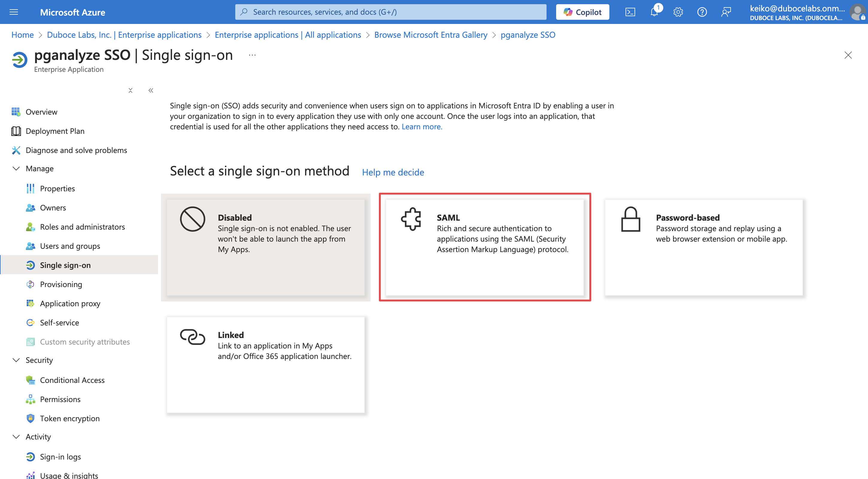
Task: Click the Token encryption shield icon
Action: pyautogui.click(x=30, y=419)
